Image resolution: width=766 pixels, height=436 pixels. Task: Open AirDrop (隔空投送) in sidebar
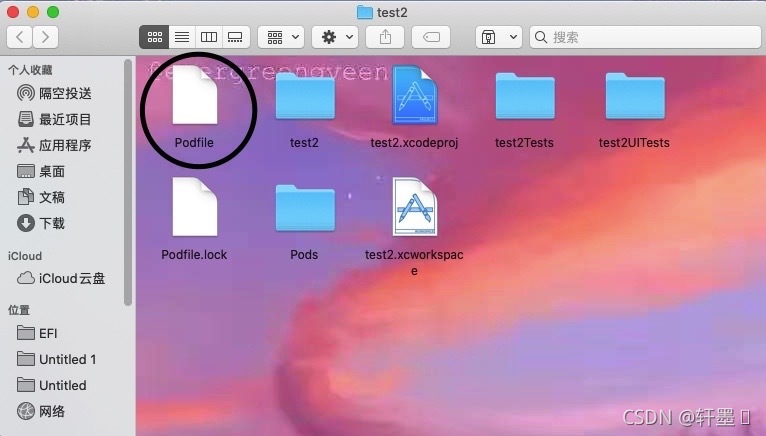[55, 93]
